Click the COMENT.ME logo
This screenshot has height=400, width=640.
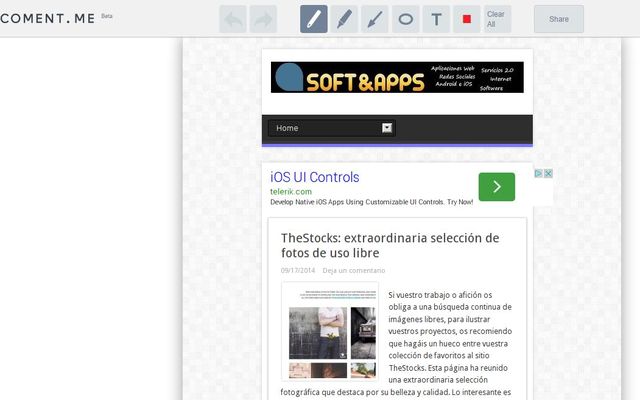pos(48,18)
